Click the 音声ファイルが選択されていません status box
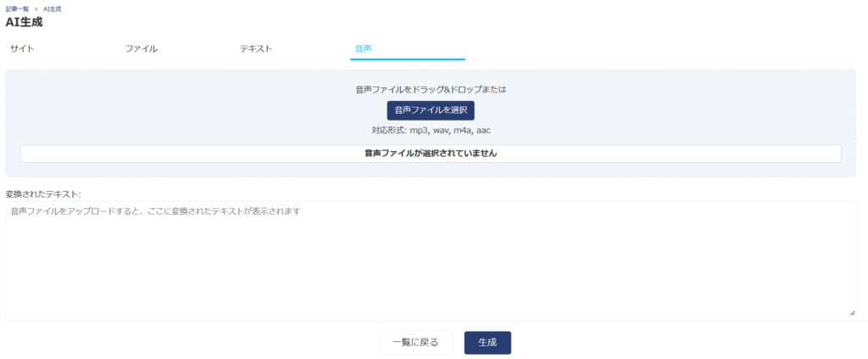868x359 pixels. click(431, 154)
